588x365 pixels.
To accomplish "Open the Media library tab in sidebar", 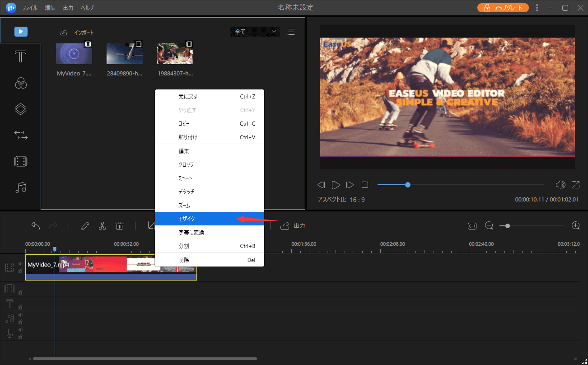I will (x=21, y=31).
